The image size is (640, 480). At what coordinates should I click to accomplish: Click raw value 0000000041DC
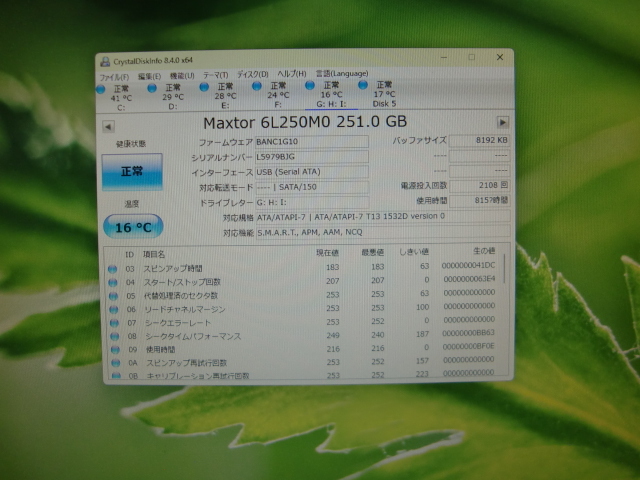[x=468, y=265]
